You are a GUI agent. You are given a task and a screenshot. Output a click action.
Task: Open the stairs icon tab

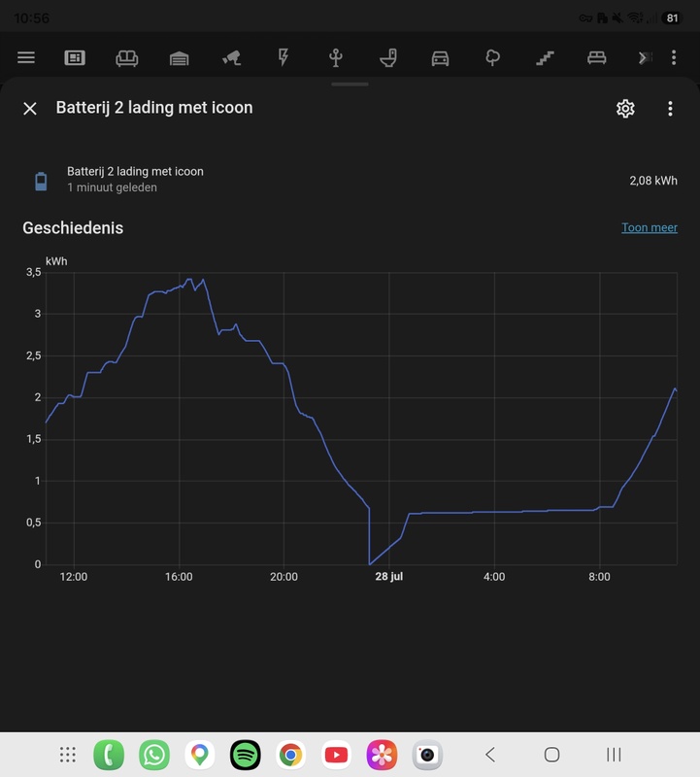[x=545, y=58]
